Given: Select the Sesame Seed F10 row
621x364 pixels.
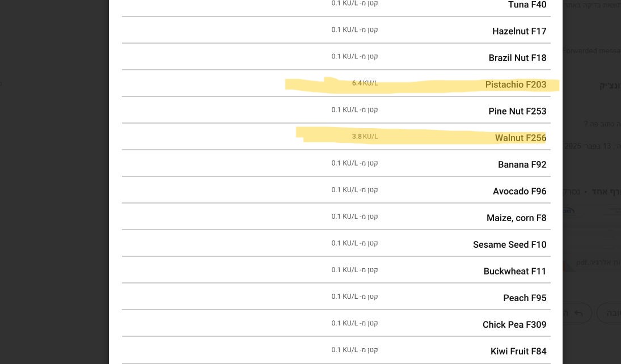Looking at the screenshot, I should coord(509,245).
